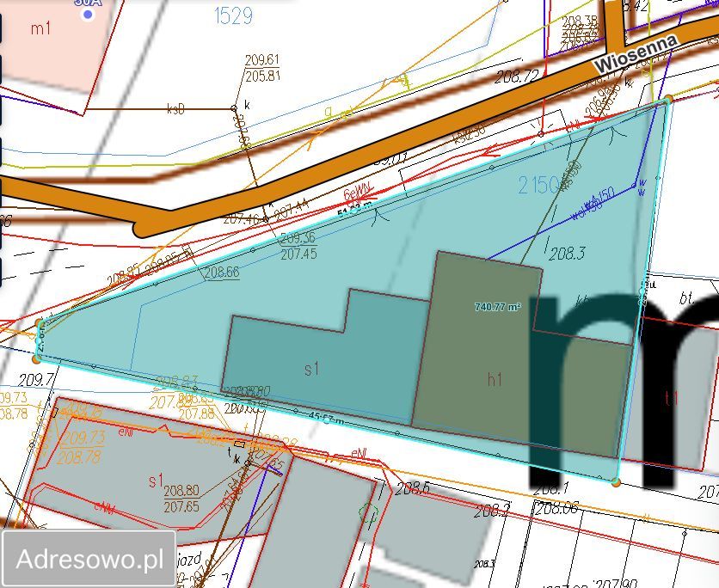Click the s1 label inside the highlighted parcel
Viewport: 719px width, 588px height.
(x=312, y=369)
